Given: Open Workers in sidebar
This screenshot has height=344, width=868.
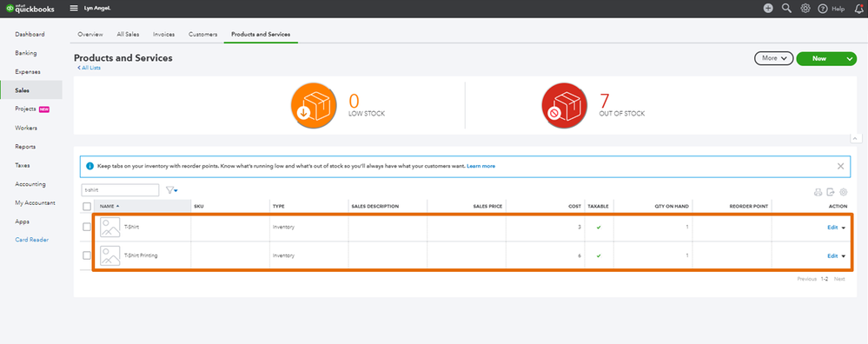Looking at the screenshot, I should tap(26, 128).
